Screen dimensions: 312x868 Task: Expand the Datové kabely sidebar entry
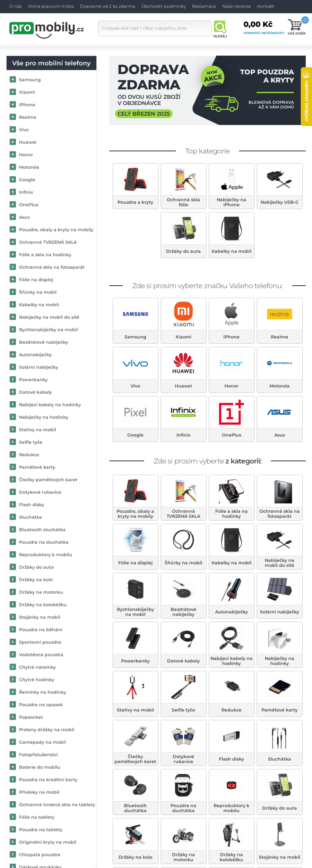13,392
